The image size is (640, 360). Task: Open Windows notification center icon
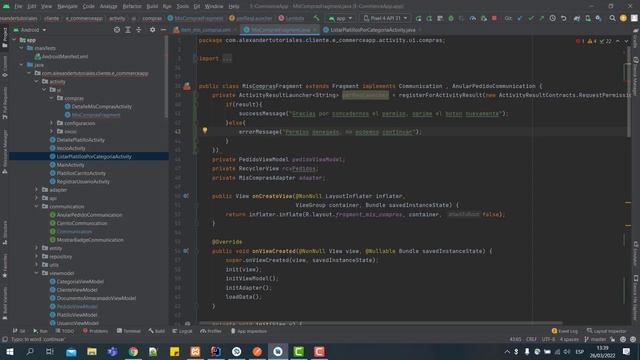[x=626, y=351]
